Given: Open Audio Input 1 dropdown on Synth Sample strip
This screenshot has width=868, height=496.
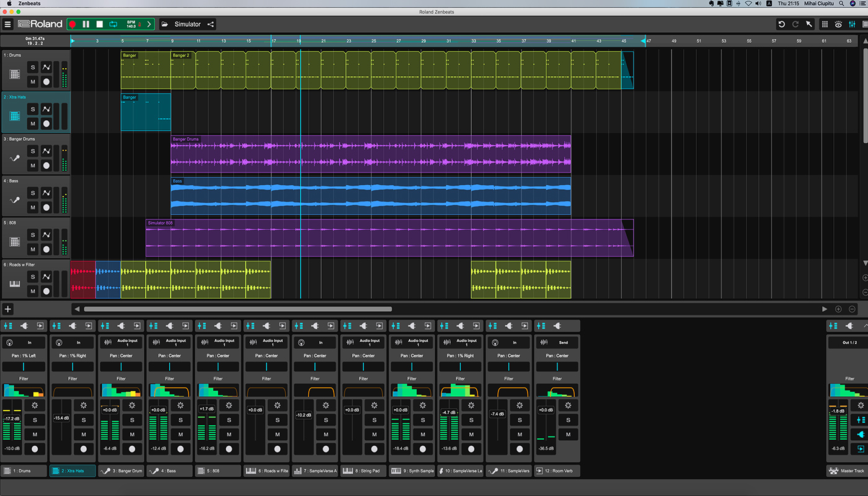Looking at the screenshot, I should [x=411, y=342].
